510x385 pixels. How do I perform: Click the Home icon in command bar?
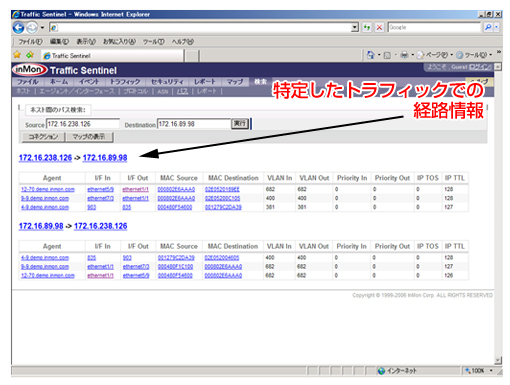tap(370, 55)
